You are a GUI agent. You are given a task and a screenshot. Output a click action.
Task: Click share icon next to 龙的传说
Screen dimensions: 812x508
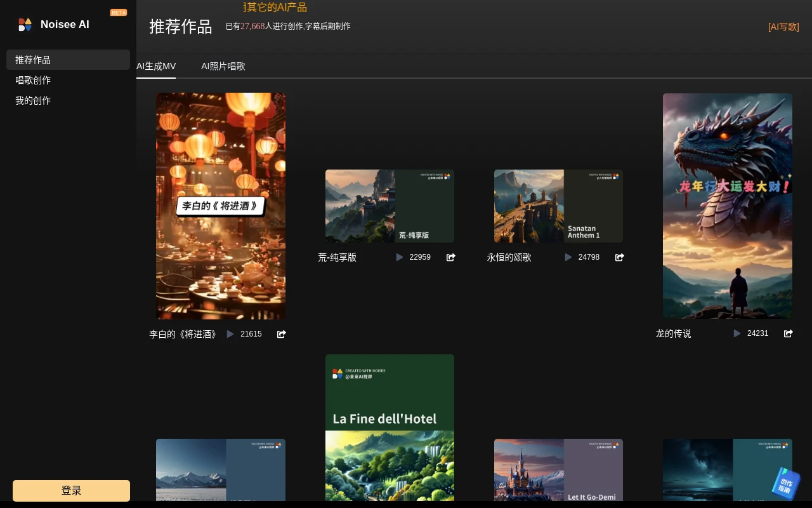pyautogui.click(x=789, y=333)
